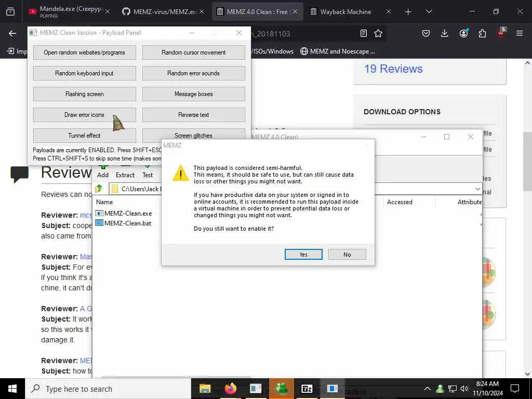Select the MEMZ 4.0 Clean archive tab
The image size is (532, 399).
pos(257,11)
